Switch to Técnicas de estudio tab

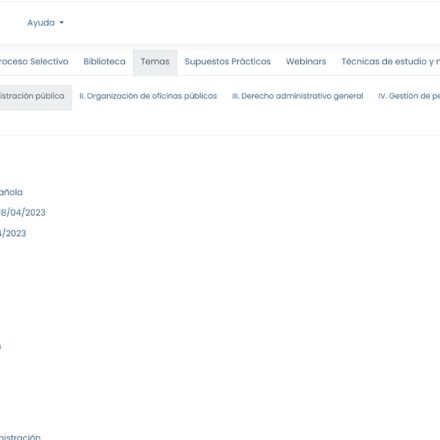coord(391,62)
